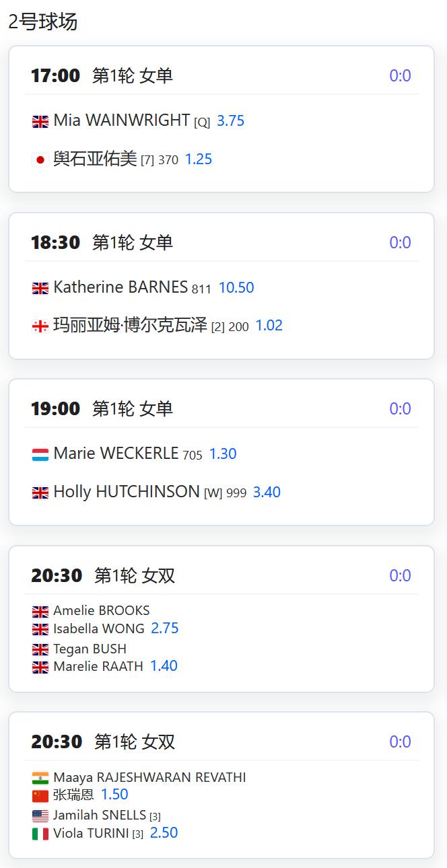The image size is (447, 868).
Task: Click the UK flag beside Mia WAINWRIGHT
Action: [40, 122]
